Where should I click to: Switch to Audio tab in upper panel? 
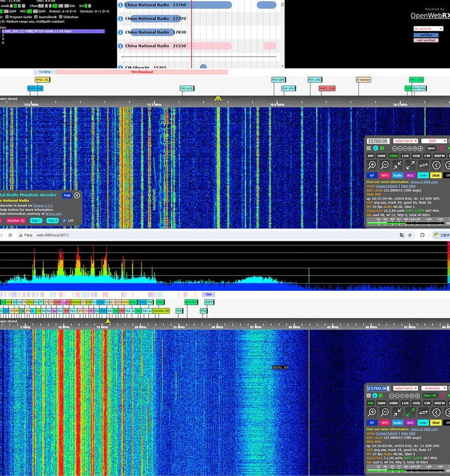pos(397,175)
